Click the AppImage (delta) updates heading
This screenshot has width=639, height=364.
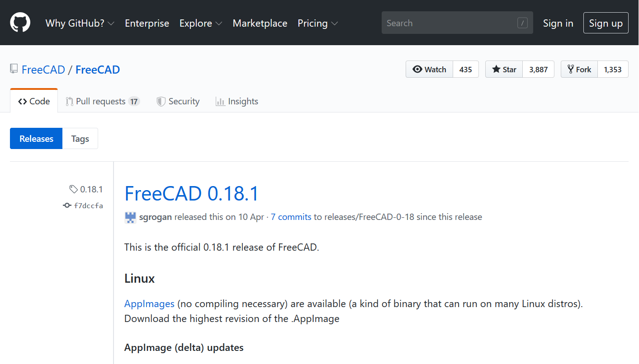[184, 347]
